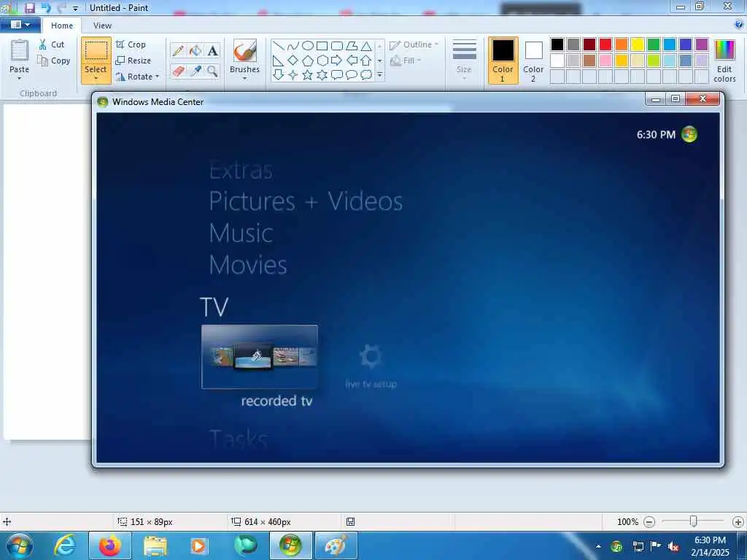Choose the Five-point star shape

pos(308,75)
